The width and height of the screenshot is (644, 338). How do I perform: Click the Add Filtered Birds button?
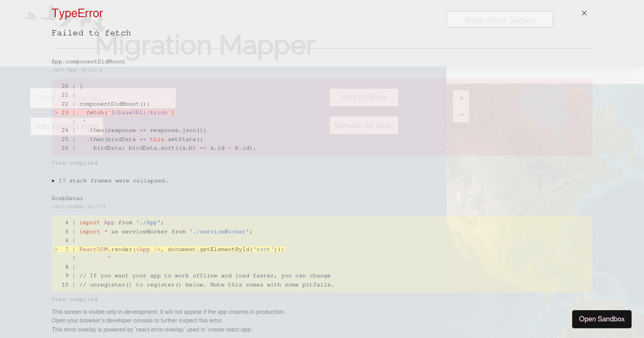point(66,126)
